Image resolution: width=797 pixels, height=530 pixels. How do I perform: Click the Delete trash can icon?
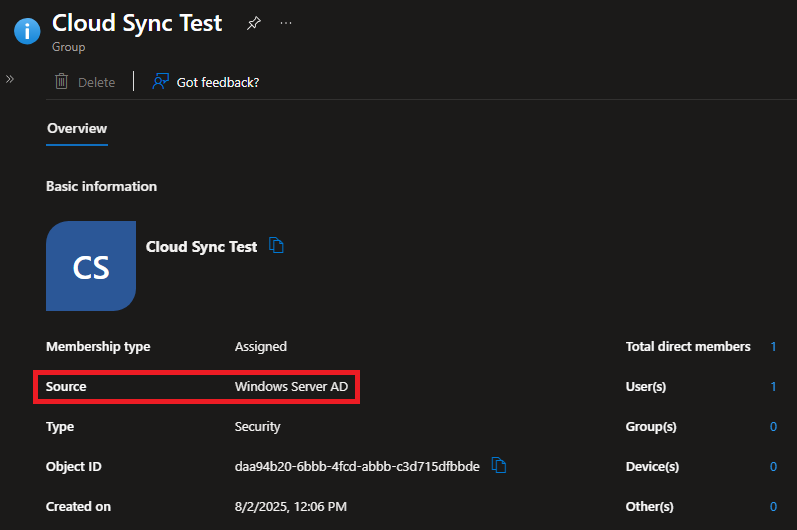tap(62, 81)
